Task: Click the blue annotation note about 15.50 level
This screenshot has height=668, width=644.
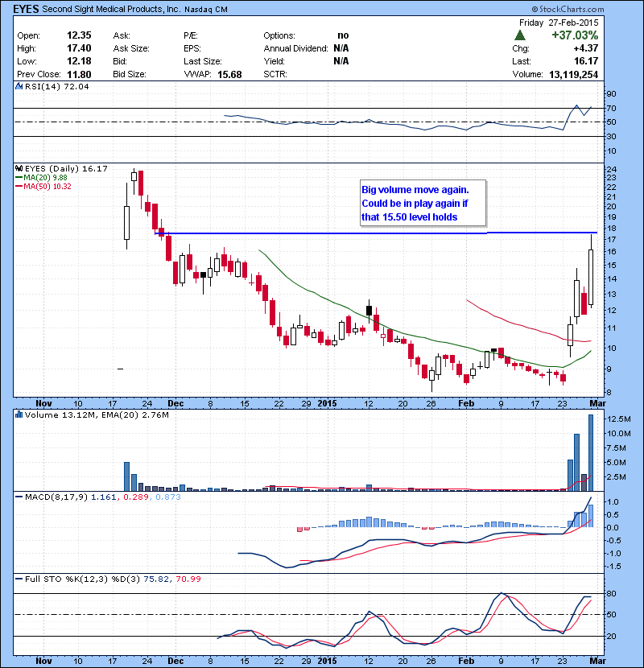Action: pyautogui.click(x=423, y=203)
